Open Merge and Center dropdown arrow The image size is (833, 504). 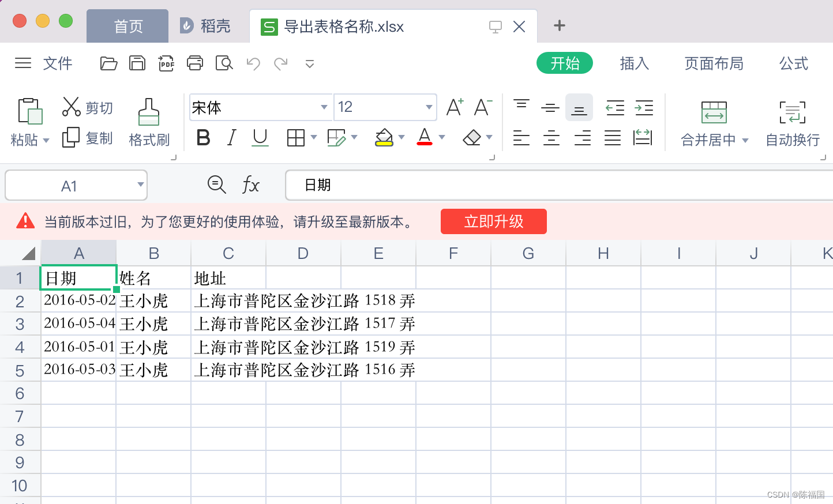pos(745,140)
